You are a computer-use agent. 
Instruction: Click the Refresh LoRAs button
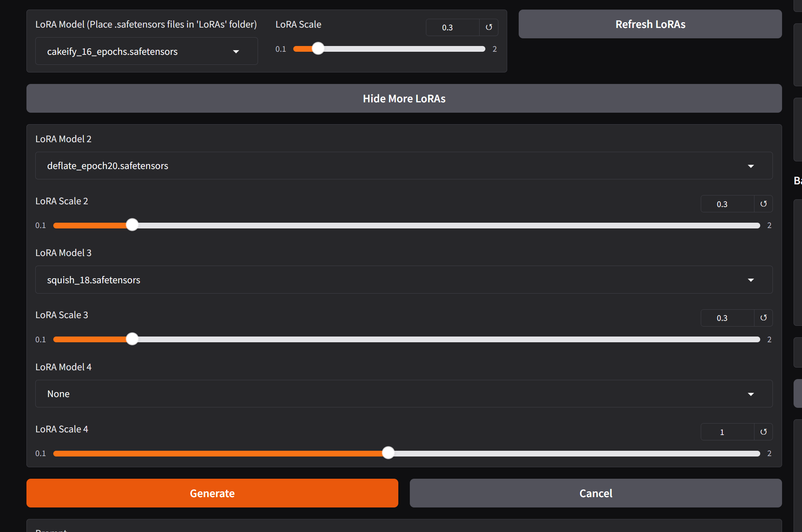pos(650,24)
